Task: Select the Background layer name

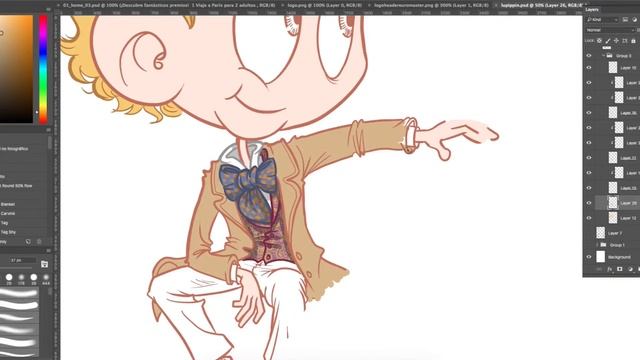Action: pyautogui.click(x=619, y=257)
